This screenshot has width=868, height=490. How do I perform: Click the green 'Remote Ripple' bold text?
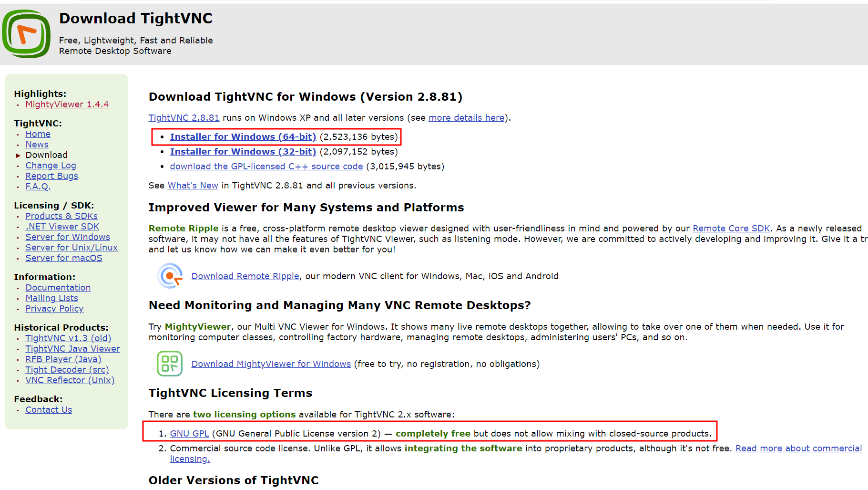184,229
